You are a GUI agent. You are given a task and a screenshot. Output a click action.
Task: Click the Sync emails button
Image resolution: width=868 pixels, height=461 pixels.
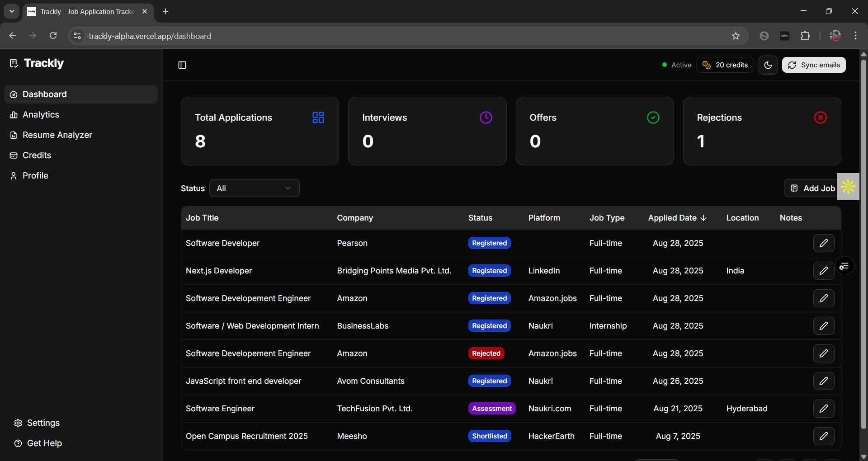814,65
